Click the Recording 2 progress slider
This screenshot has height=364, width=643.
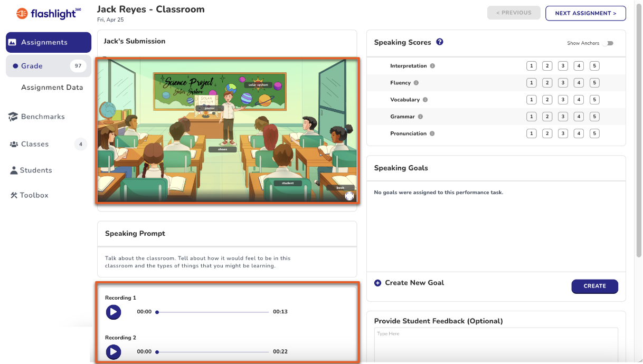pos(213,352)
